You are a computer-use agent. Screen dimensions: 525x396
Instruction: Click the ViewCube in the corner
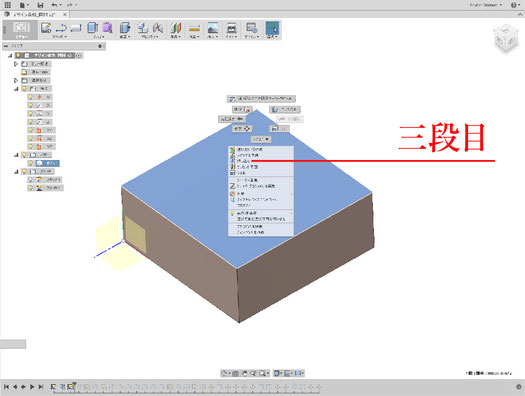506,38
